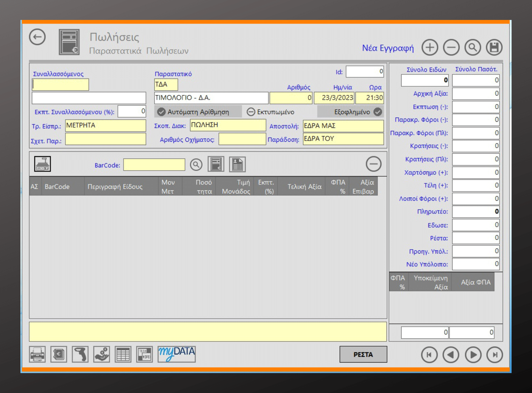Go to the last record arrow
This screenshot has height=393, width=532.
coord(495,355)
